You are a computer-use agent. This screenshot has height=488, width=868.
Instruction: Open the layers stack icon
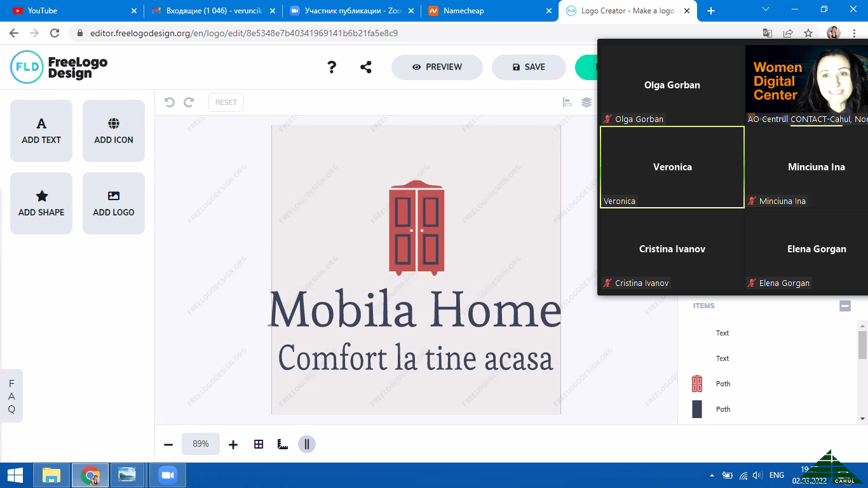(587, 102)
